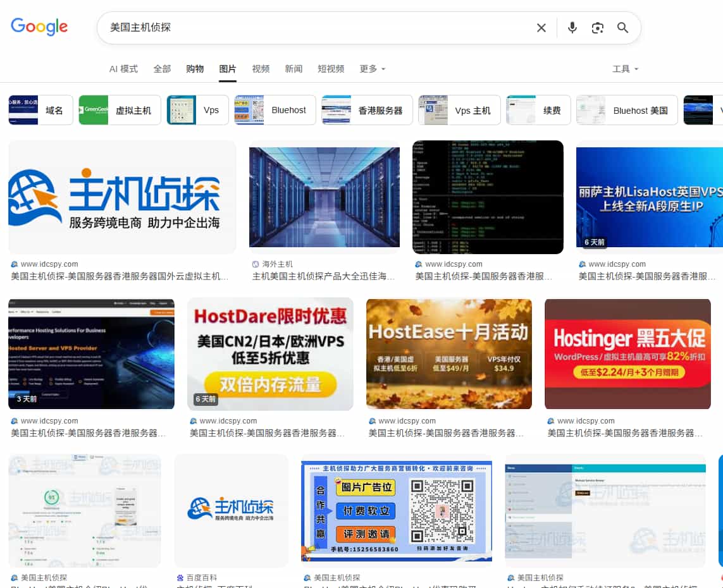Viewport: 723px width, 588px height.
Task: Open the HostDare 限时优惠 promo thumbnail
Action: 270,353
